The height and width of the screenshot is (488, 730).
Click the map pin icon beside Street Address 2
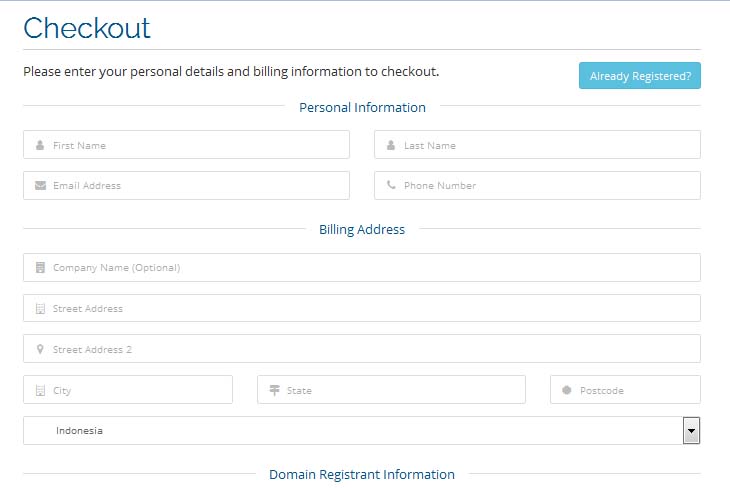coord(40,349)
